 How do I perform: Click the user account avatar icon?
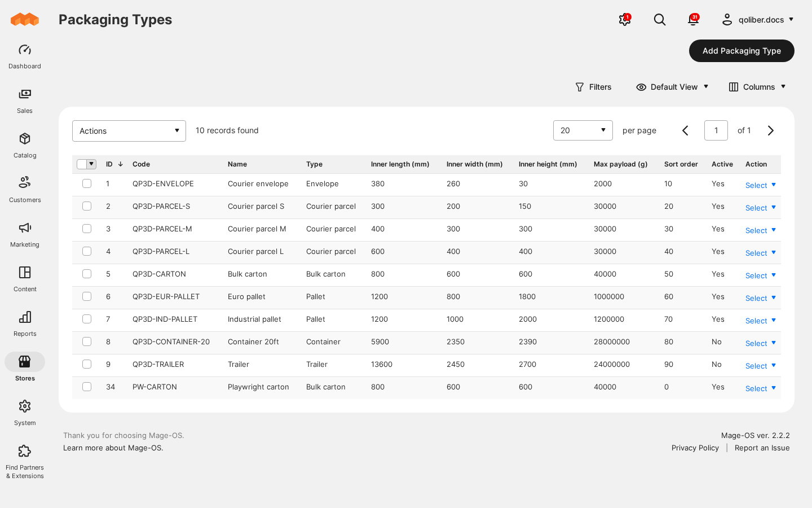[x=727, y=20]
